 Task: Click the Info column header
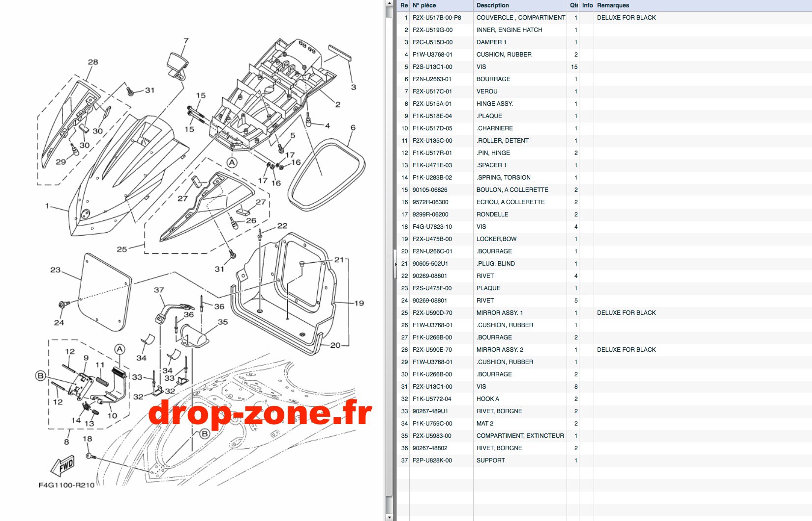click(x=587, y=5)
